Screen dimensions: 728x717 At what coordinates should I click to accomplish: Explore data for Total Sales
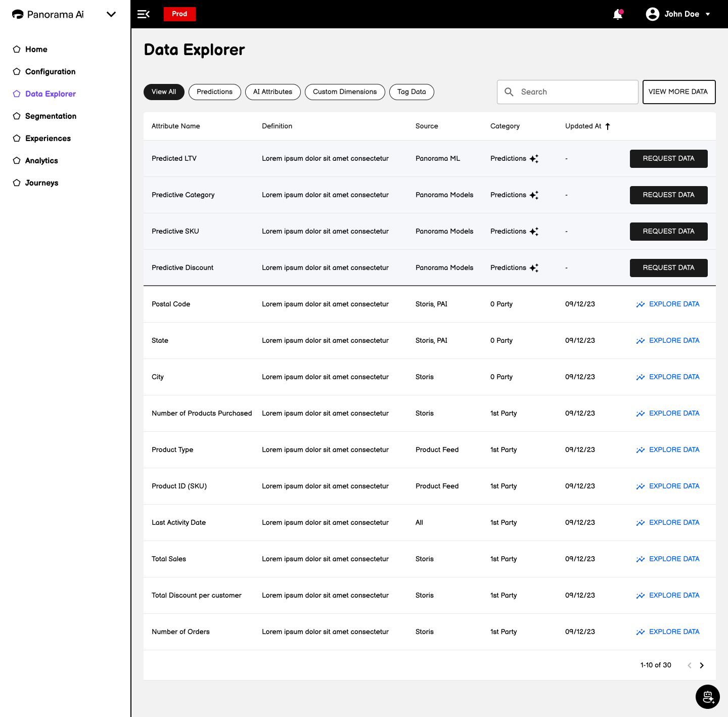668,559
